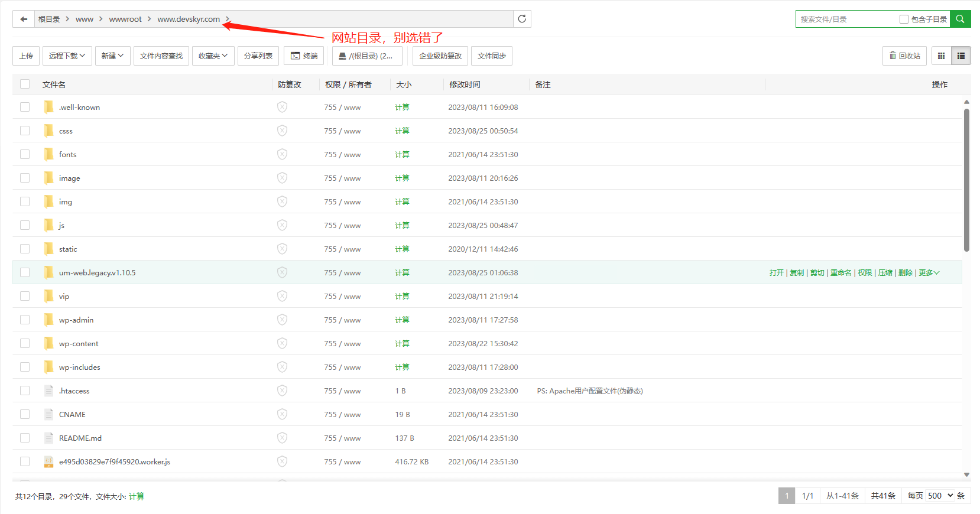Navigate to wwwroot in breadcrumb path

point(125,19)
